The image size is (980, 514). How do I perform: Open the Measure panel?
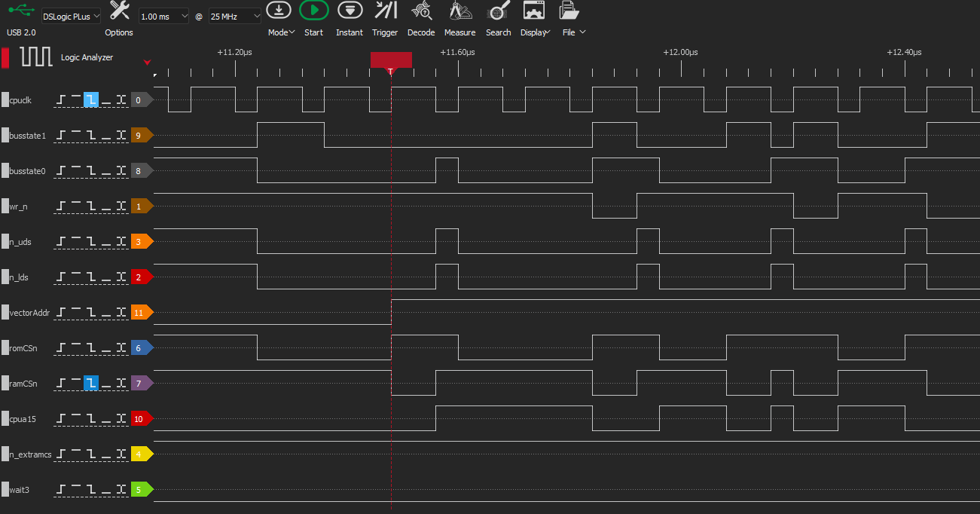click(459, 11)
